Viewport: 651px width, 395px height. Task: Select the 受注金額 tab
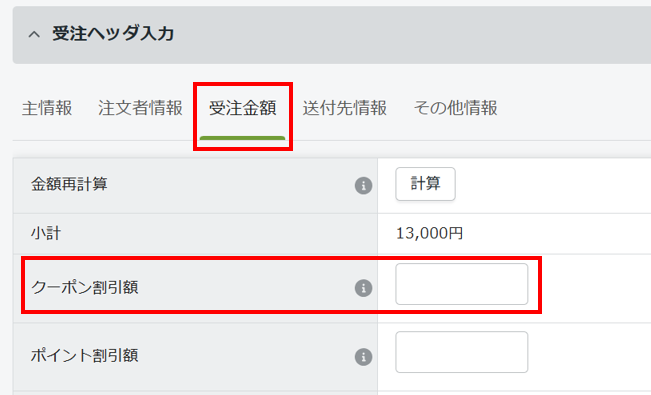tap(242, 108)
